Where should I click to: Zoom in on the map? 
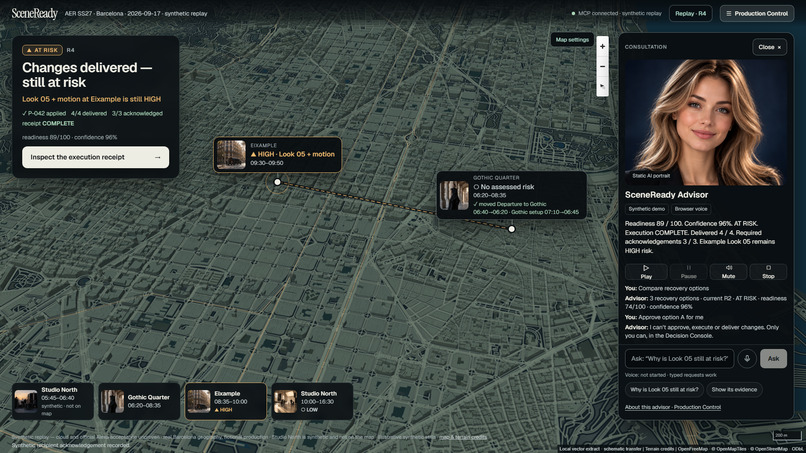coord(602,46)
